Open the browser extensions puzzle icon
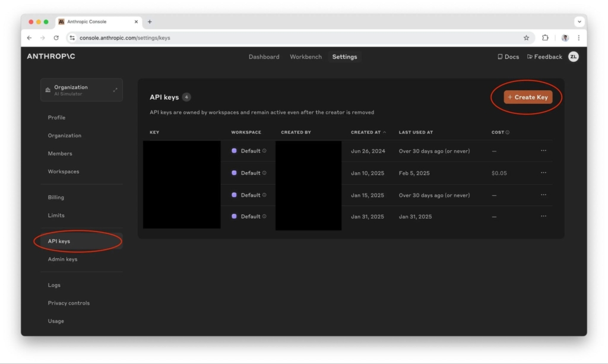 coord(545,37)
